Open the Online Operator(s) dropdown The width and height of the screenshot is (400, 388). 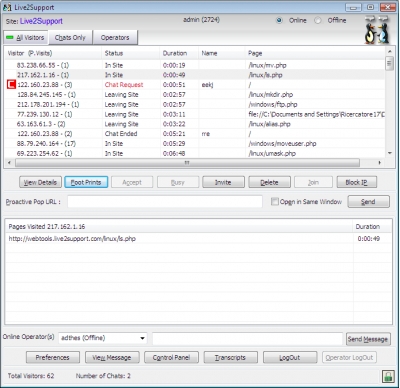[142, 338]
